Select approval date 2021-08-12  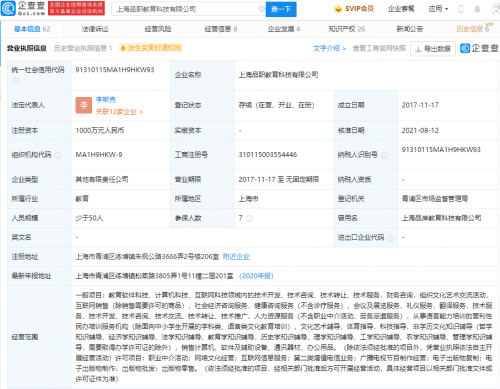pos(420,130)
